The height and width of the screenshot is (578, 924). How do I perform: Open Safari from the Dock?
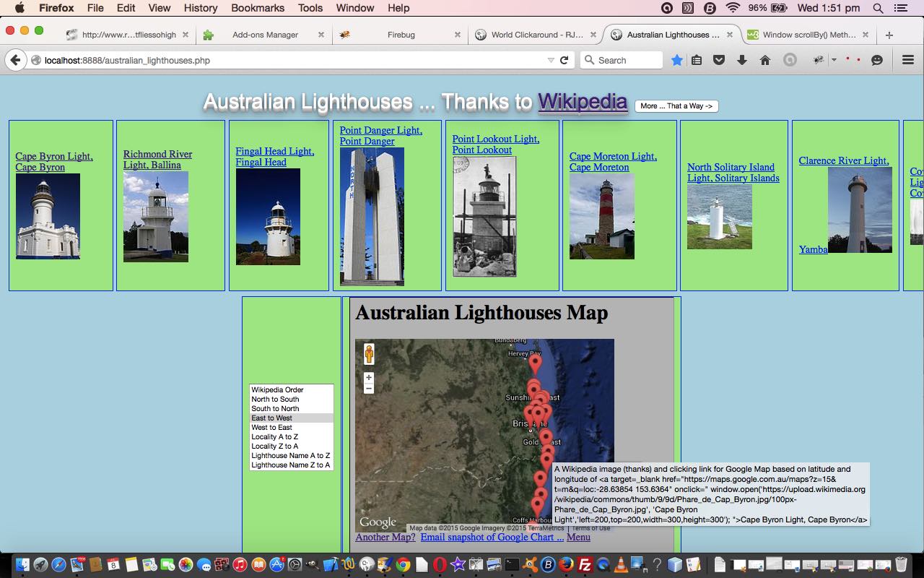[x=59, y=564]
